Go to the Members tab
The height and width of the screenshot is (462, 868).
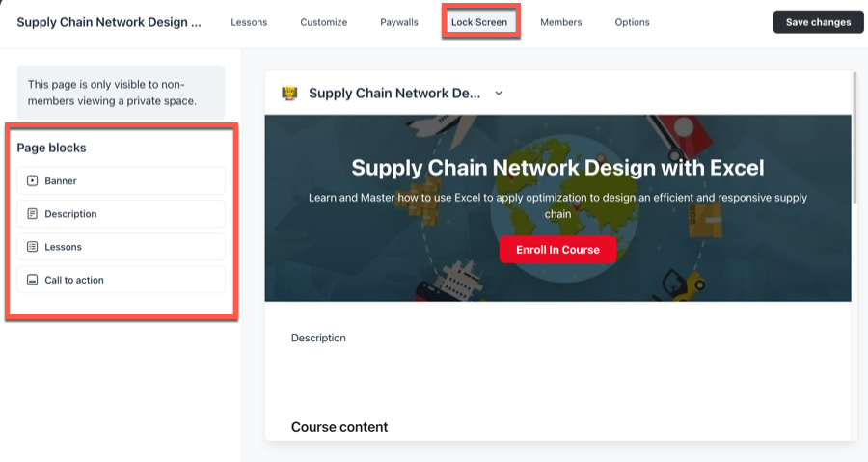[x=560, y=23]
